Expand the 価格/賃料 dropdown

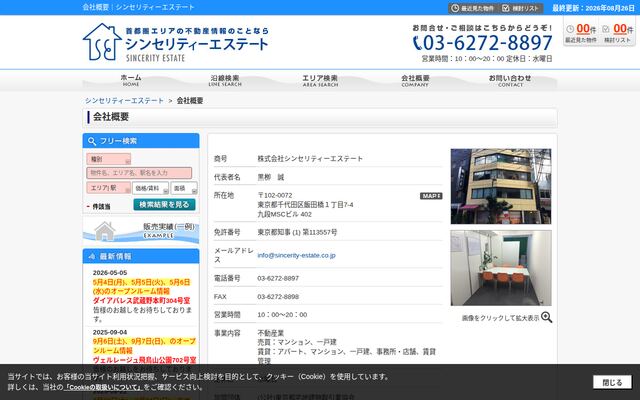pyautogui.click(x=150, y=188)
